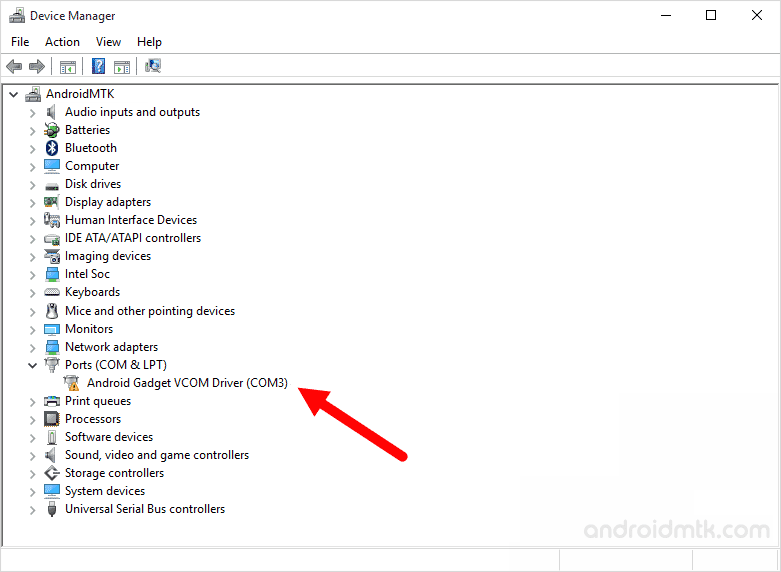Image resolution: width=781 pixels, height=572 pixels.
Task: Click the IDE ATA/ATAPI controllers icon
Action: tap(52, 239)
